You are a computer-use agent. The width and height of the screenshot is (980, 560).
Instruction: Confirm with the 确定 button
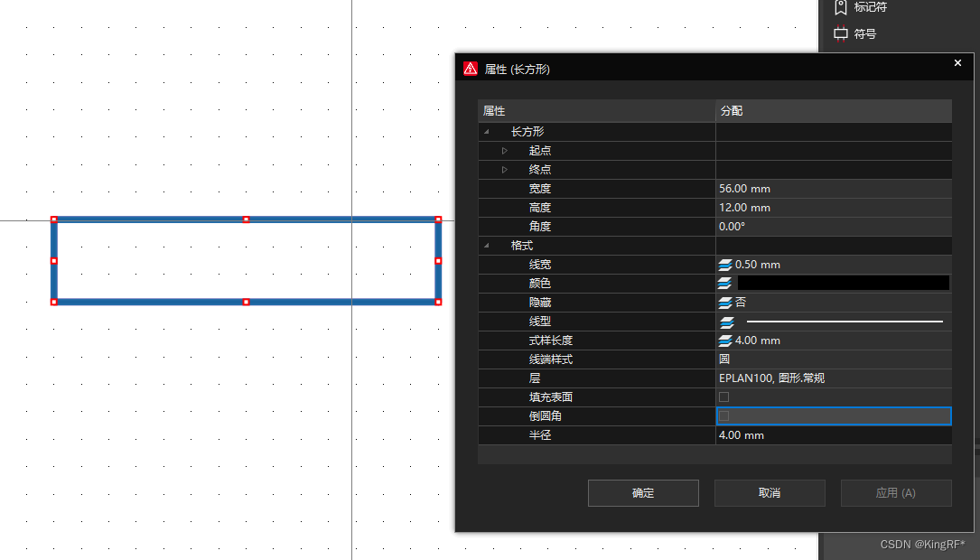coord(643,493)
